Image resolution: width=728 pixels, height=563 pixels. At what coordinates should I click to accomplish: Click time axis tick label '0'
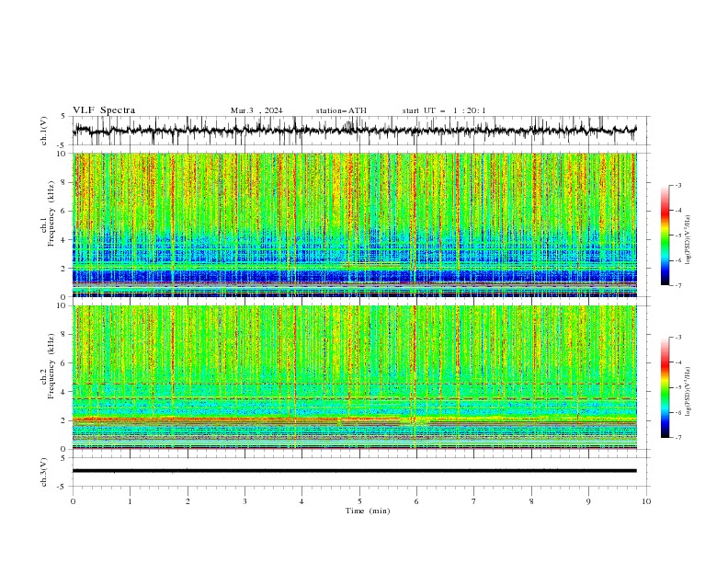click(73, 501)
